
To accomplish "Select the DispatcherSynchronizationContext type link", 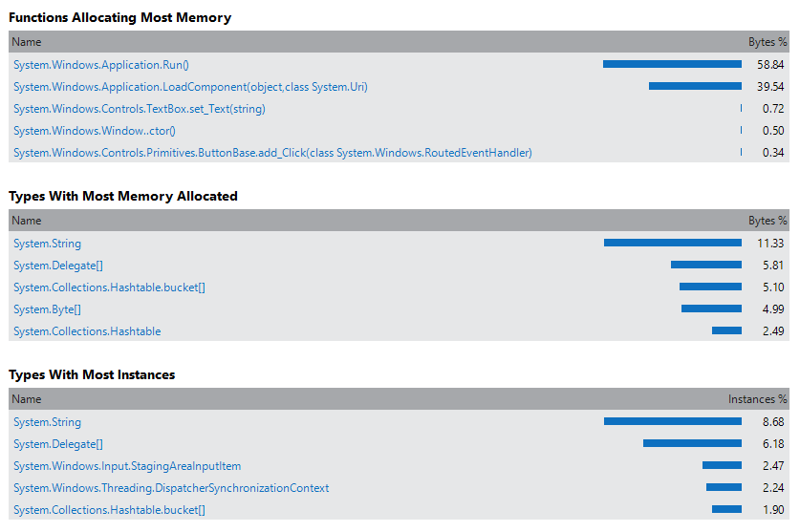I will pyautogui.click(x=171, y=488).
